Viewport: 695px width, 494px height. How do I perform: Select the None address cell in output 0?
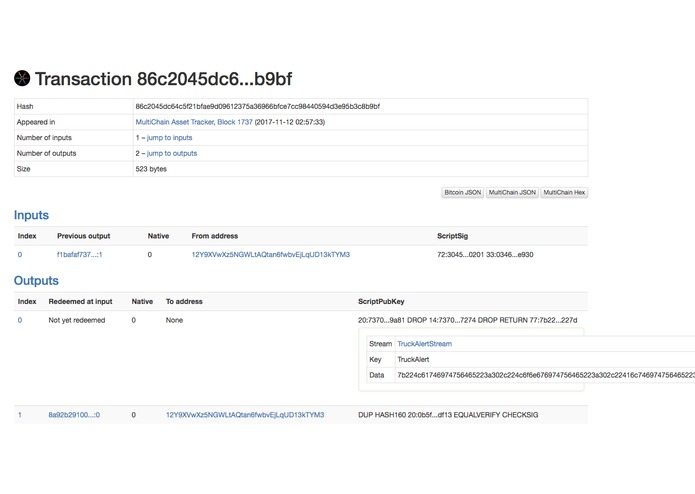click(174, 320)
